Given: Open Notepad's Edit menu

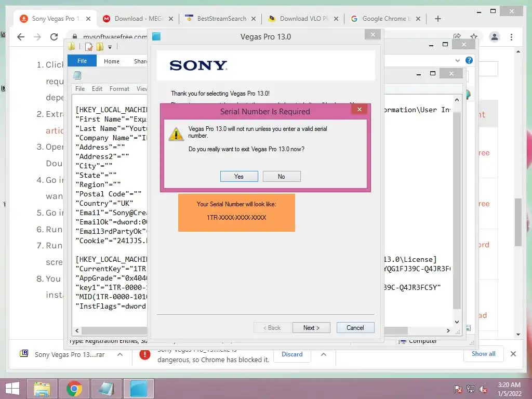Looking at the screenshot, I should tap(97, 88).
